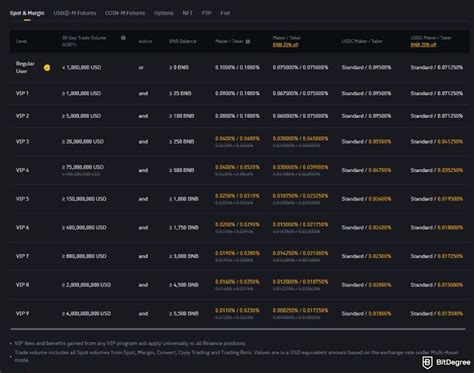
Task: Select the VIP 9 level label
Action: point(22,314)
